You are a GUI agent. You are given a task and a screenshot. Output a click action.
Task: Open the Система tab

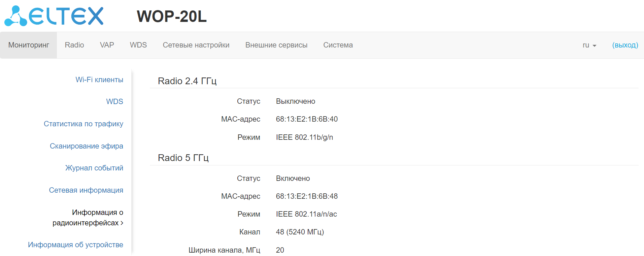338,45
